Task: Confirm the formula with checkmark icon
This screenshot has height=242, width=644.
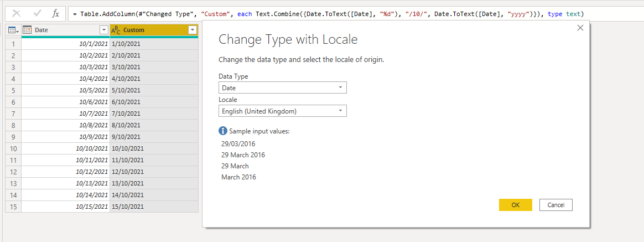Action: [38, 13]
